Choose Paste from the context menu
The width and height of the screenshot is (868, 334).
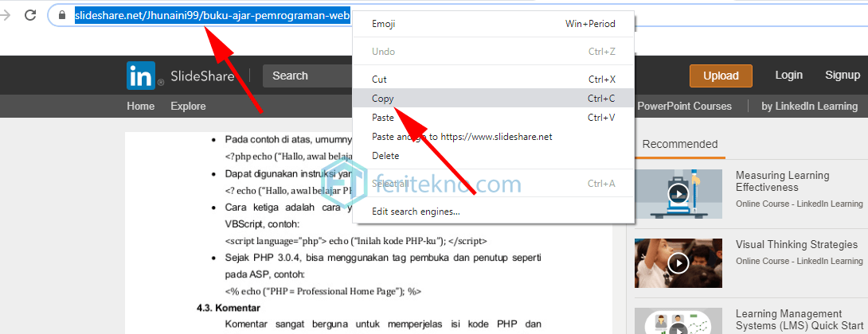pos(494,118)
